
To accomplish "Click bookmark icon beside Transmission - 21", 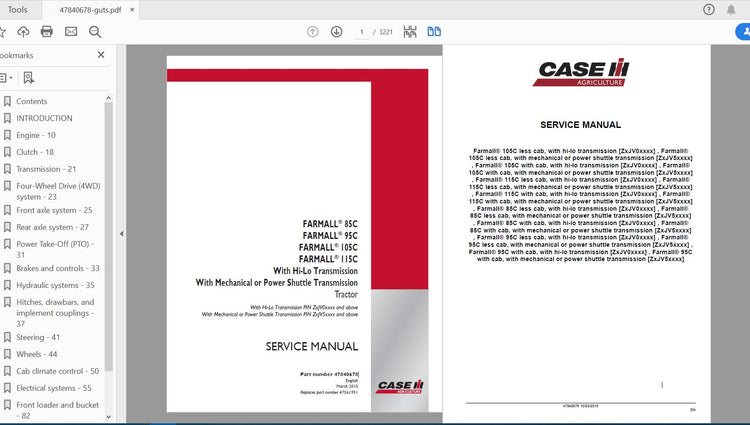I will tap(7, 169).
